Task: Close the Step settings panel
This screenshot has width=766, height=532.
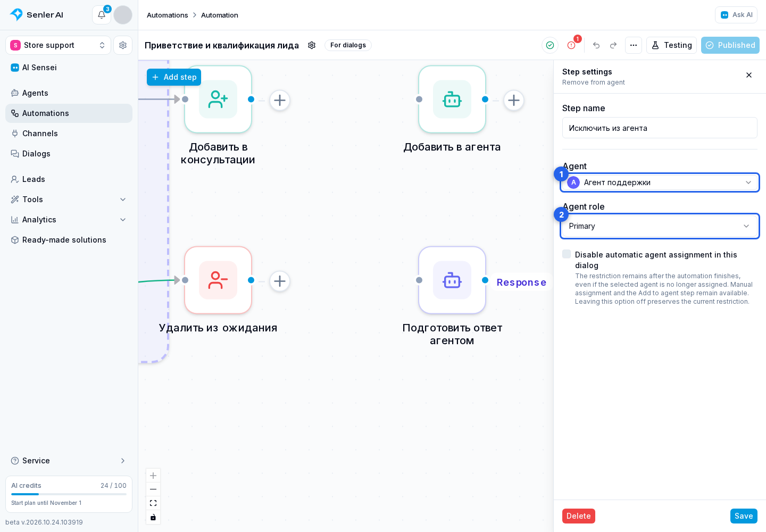Action: click(749, 75)
